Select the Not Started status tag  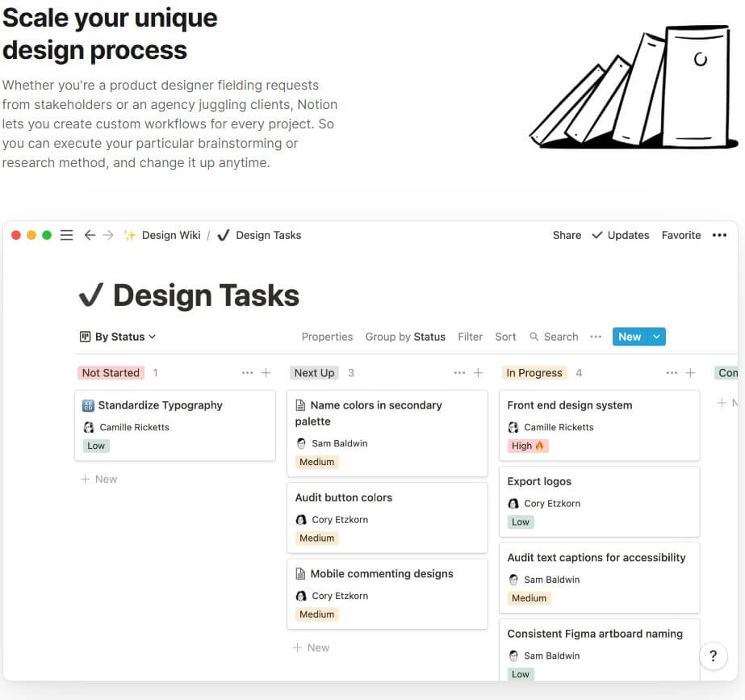111,373
